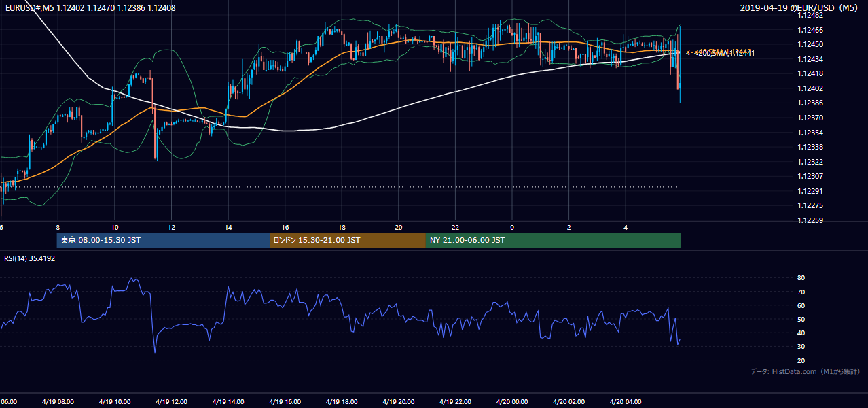
Task: Click RSI scale value 80
Action: (x=801, y=278)
